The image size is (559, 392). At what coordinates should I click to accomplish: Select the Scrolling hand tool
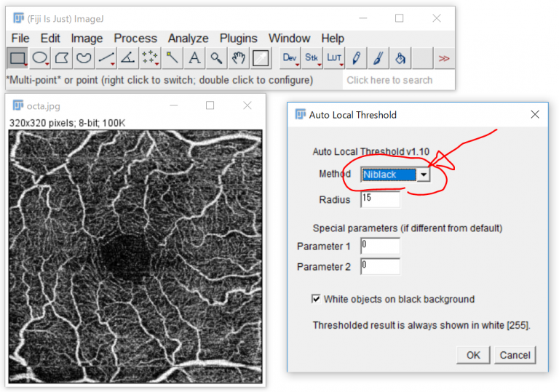239,58
